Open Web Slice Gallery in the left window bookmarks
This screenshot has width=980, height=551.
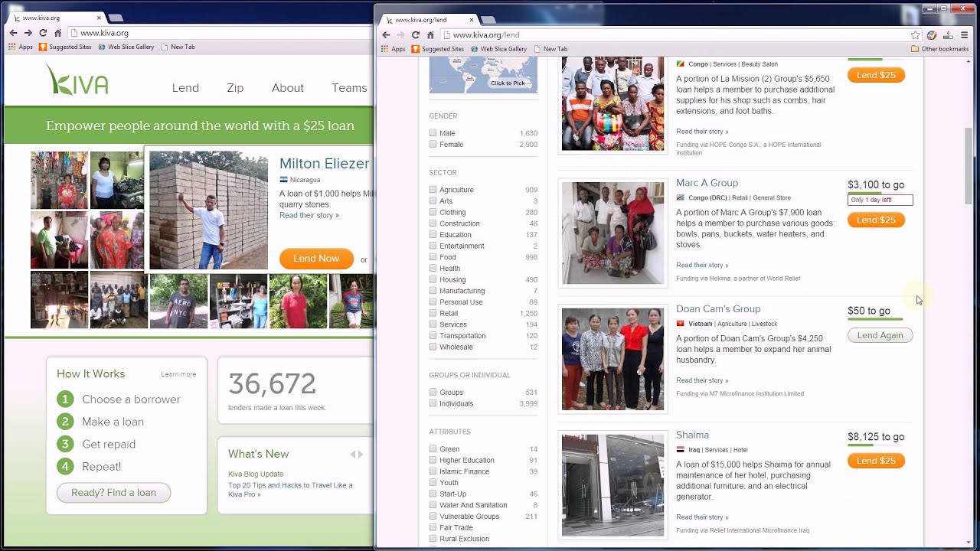pyautogui.click(x=126, y=47)
